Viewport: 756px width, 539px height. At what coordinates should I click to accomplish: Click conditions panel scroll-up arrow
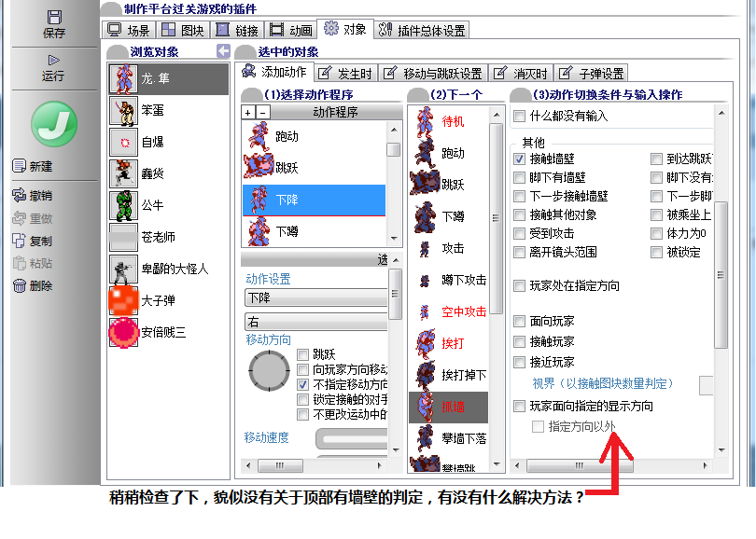[x=721, y=114]
